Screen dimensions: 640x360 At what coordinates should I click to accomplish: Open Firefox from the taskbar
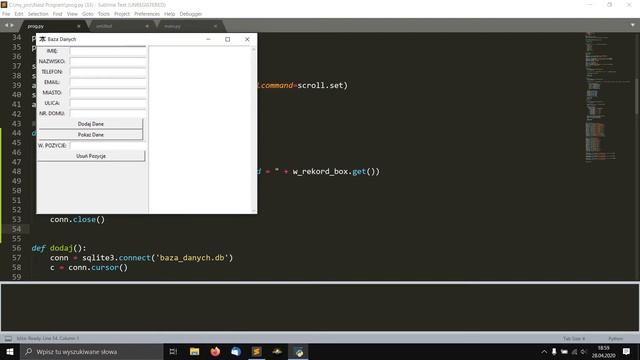click(215, 351)
